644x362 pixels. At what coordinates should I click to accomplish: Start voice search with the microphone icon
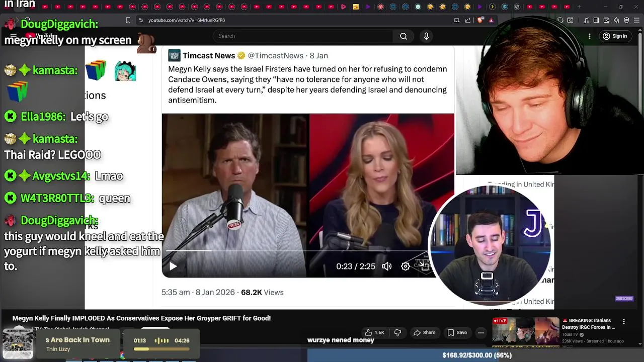(426, 36)
